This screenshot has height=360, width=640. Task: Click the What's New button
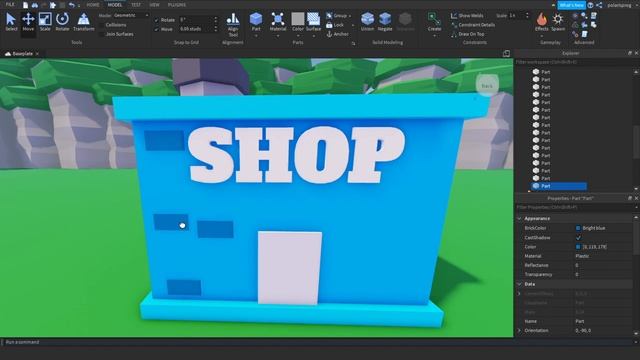(x=571, y=5)
